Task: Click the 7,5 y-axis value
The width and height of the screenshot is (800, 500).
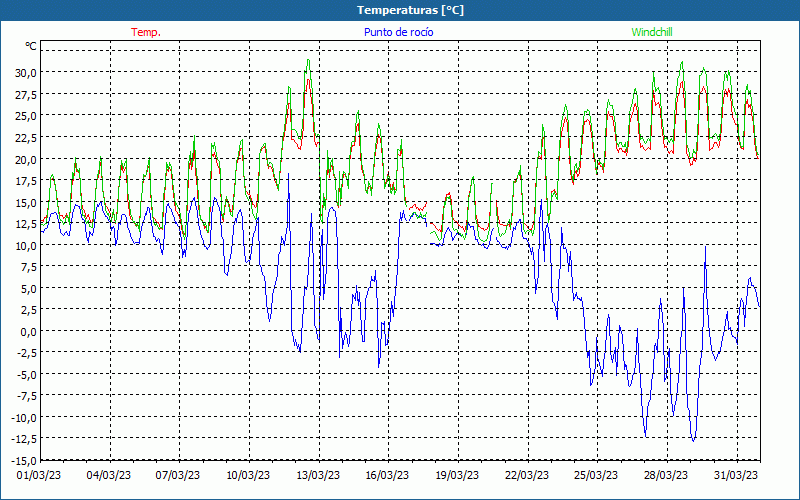Action: click(x=28, y=267)
